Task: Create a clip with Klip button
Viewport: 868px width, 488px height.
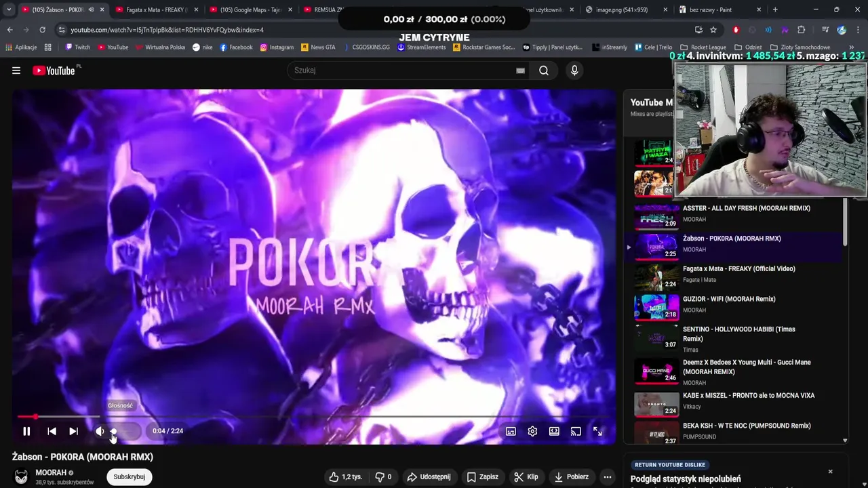Action: (526, 476)
